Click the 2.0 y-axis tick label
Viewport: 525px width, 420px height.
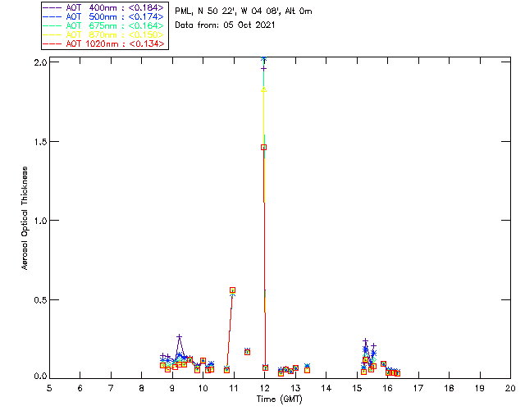click(40, 62)
